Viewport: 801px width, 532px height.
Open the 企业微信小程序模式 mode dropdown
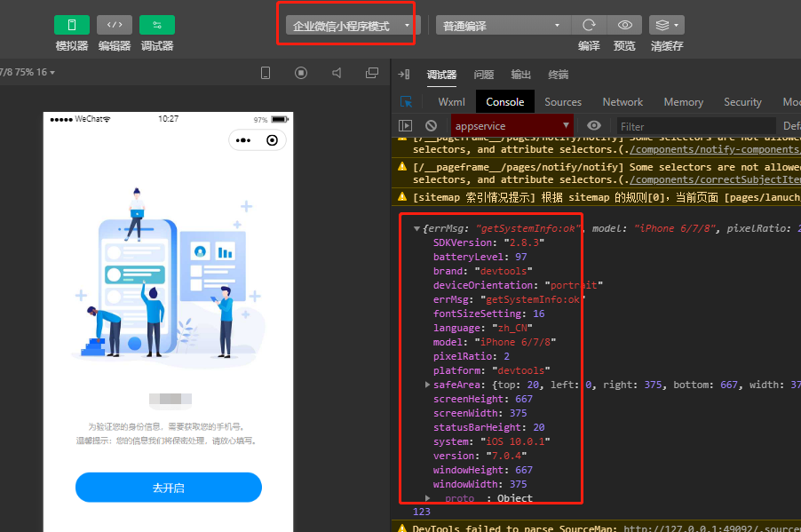point(352,26)
